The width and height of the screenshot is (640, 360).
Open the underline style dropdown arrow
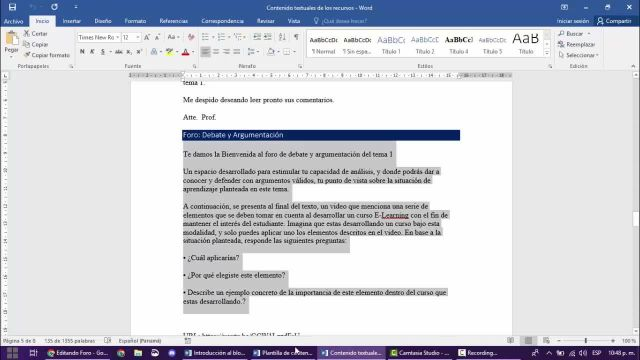coord(110,52)
